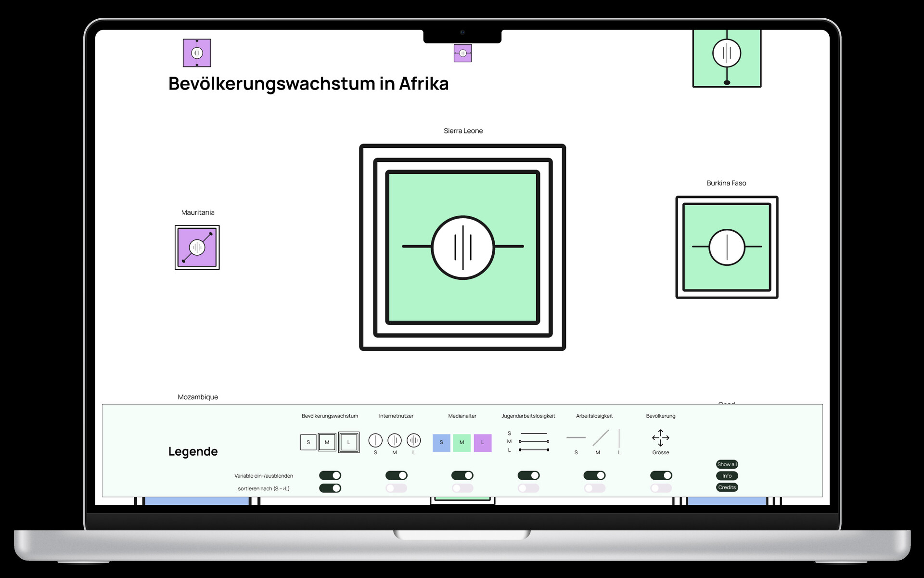Viewport: 924px width, 578px height.
Task: Open the Info button
Action: coord(727,476)
